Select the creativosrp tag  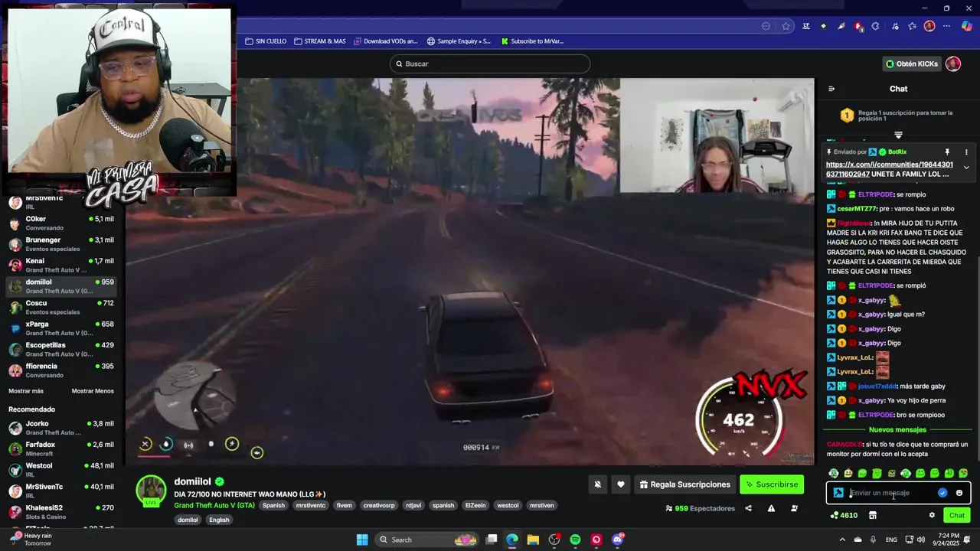click(x=379, y=505)
